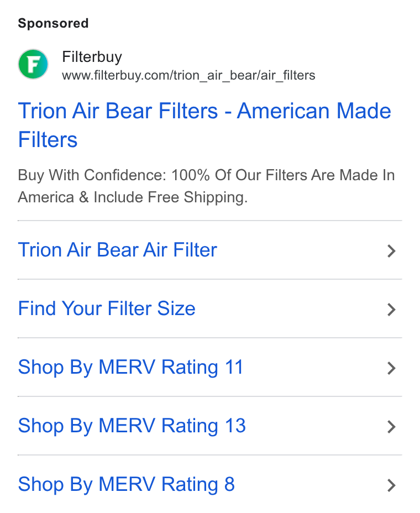Viewport: 420px width, 513px height.
Task: Click the Buy With Confidence description text
Action: (x=206, y=186)
